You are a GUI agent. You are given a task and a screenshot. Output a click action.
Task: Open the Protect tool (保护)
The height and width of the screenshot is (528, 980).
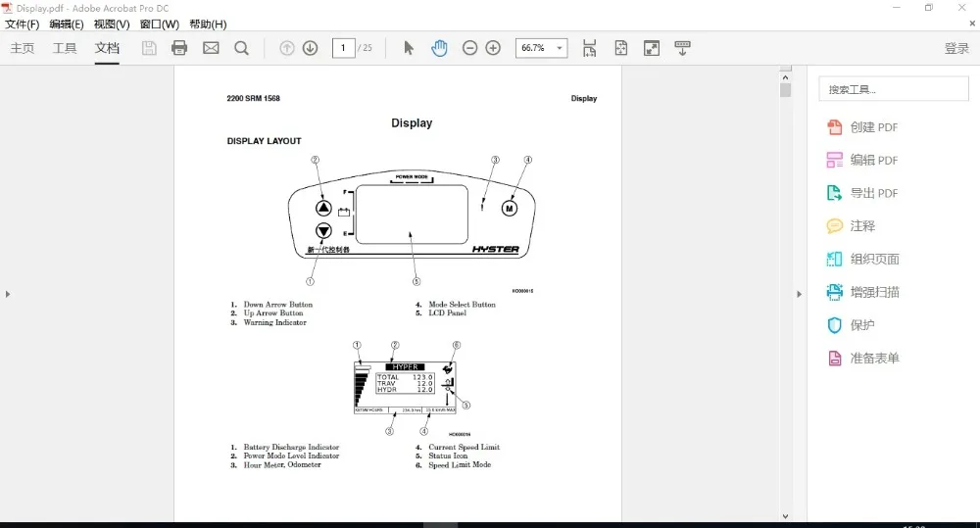[852, 325]
